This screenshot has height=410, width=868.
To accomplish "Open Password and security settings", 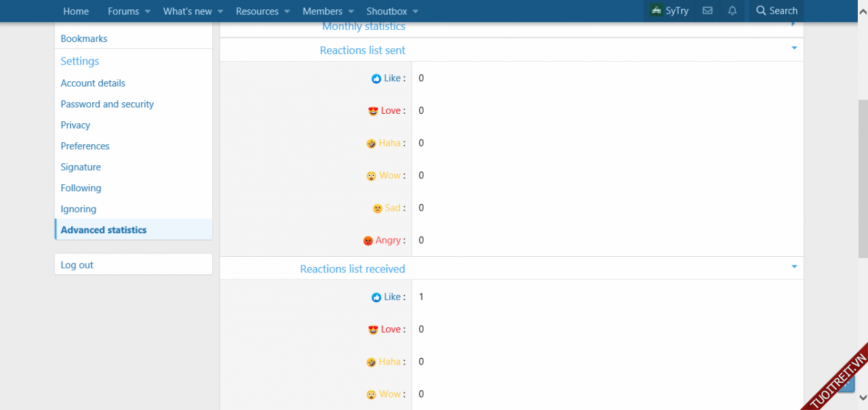I will click(107, 104).
